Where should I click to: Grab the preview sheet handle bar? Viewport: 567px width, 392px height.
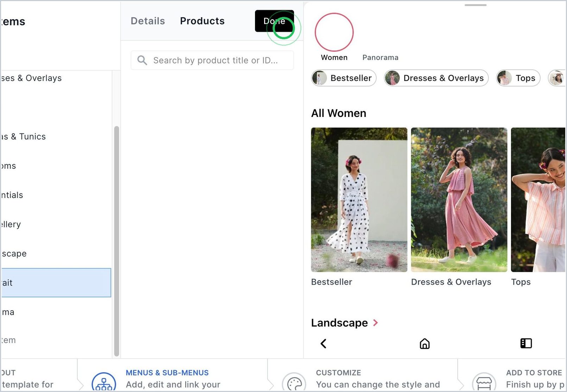(475, 5)
